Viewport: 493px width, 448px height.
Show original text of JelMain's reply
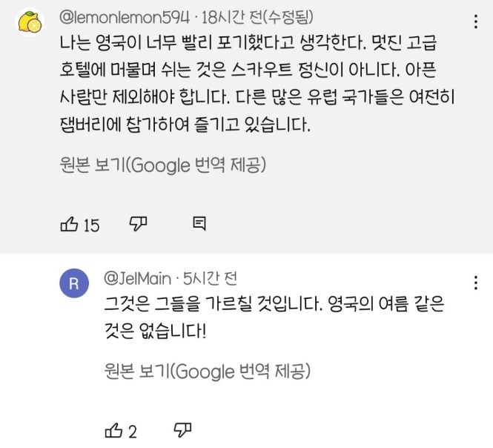coord(207,371)
